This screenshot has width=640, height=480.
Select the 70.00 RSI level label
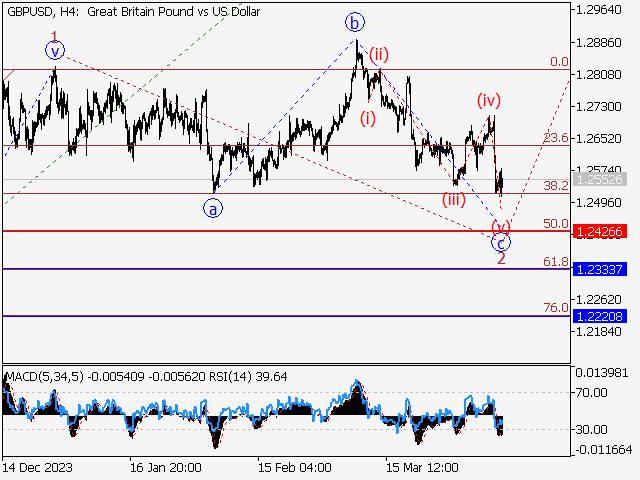591,393
